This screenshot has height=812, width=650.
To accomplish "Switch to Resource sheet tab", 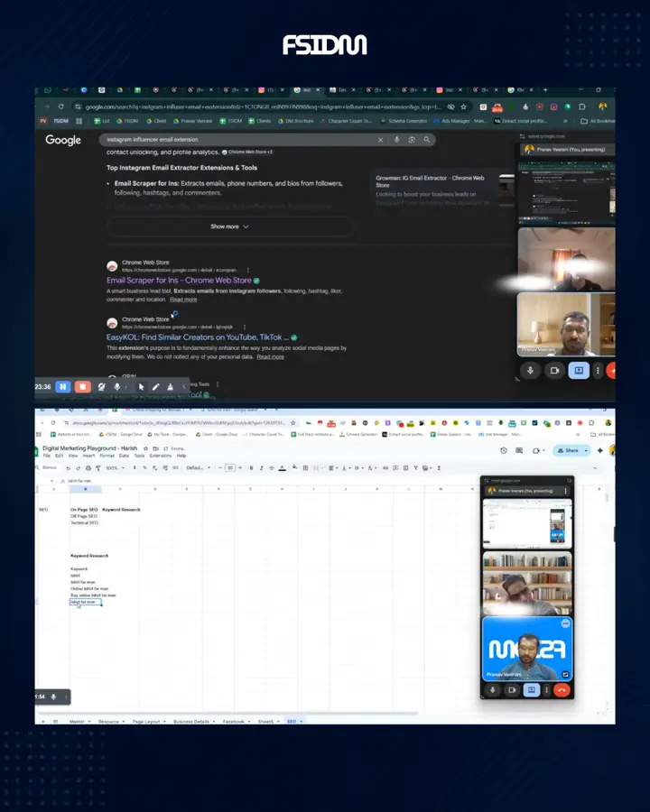I will 108,722.
